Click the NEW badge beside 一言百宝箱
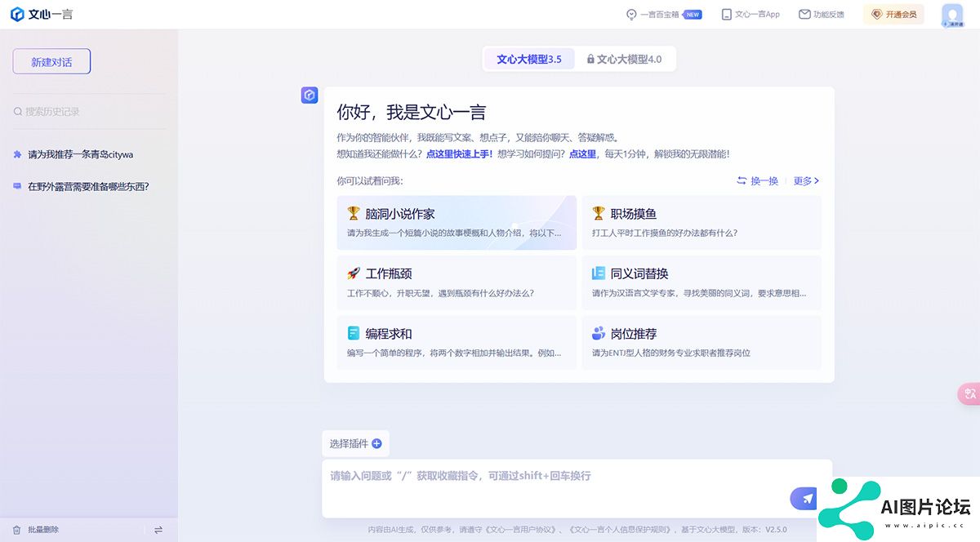The height and width of the screenshot is (542, 980). point(693,15)
